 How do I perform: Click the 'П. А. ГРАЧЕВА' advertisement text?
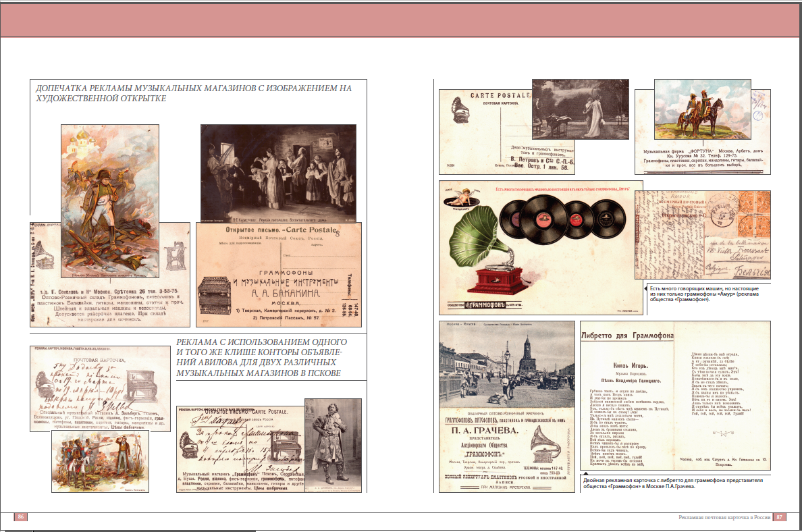click(x=484, y=431)
